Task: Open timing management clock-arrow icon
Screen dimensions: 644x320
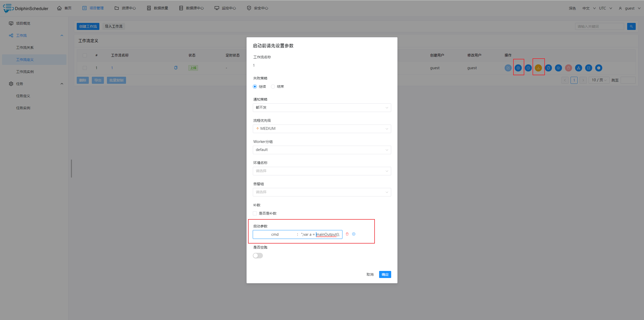Action: [x=558, y=68]
